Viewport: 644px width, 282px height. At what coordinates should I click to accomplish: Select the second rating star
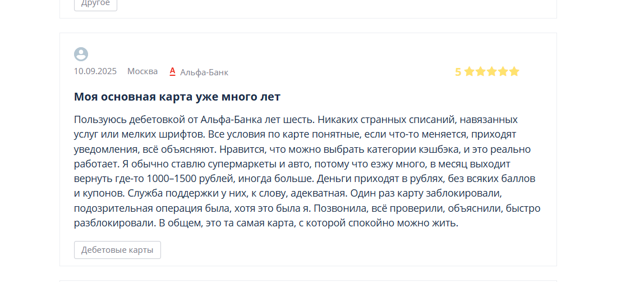click(481, 72)
